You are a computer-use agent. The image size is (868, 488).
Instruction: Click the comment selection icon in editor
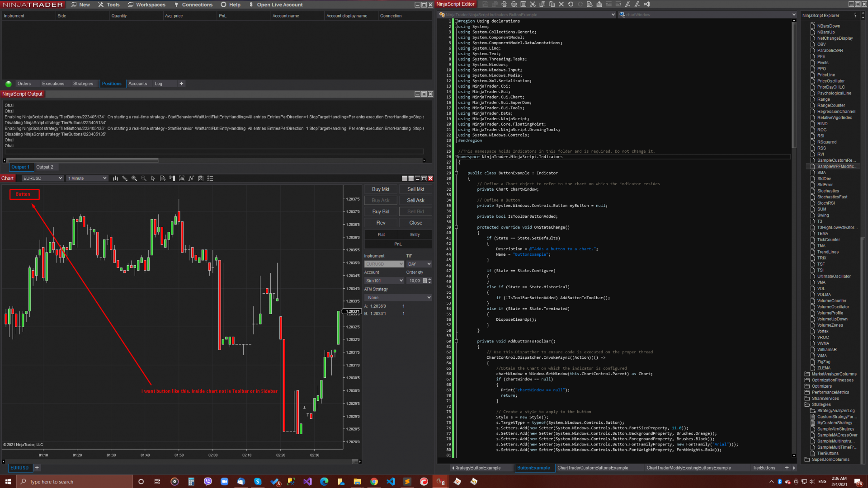tap(627, 4)
